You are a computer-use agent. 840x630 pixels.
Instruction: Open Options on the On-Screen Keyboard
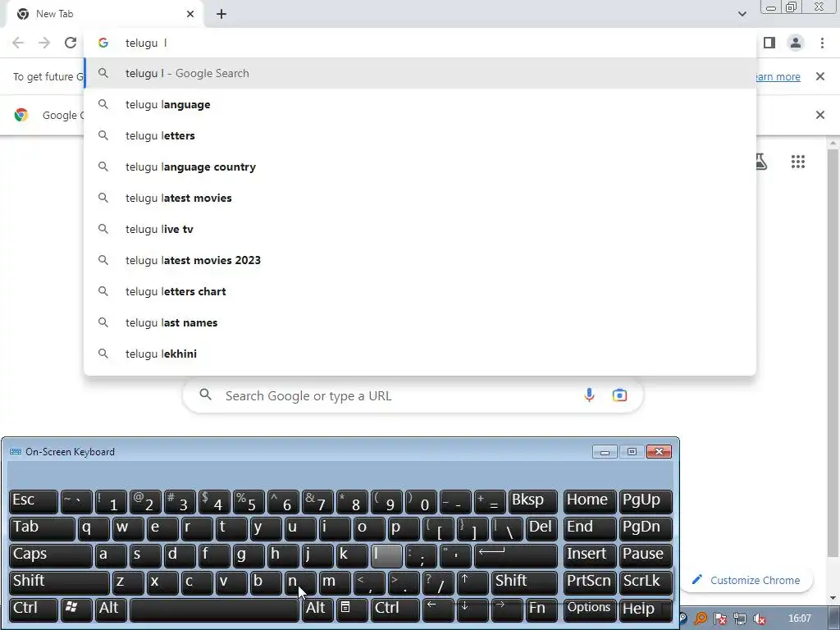[x=589, y=609]
